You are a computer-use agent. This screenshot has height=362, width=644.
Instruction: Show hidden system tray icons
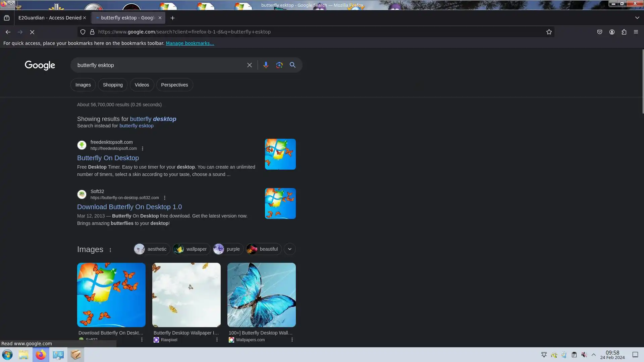point(593,355)
